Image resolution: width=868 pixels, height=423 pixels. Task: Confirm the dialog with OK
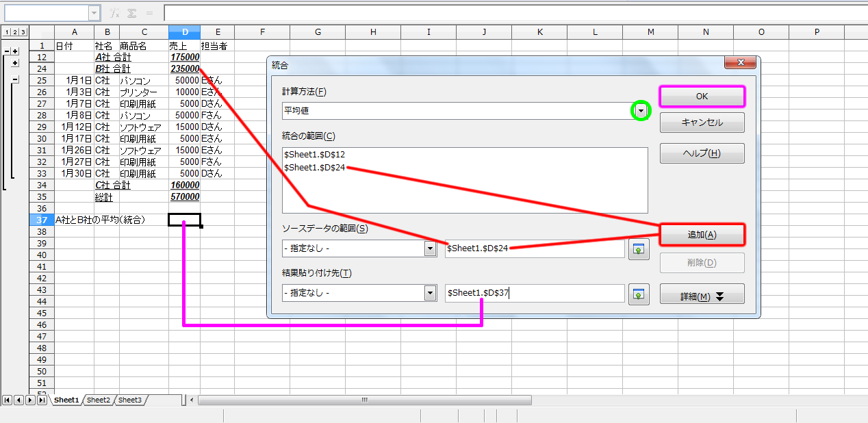(702, 97)
